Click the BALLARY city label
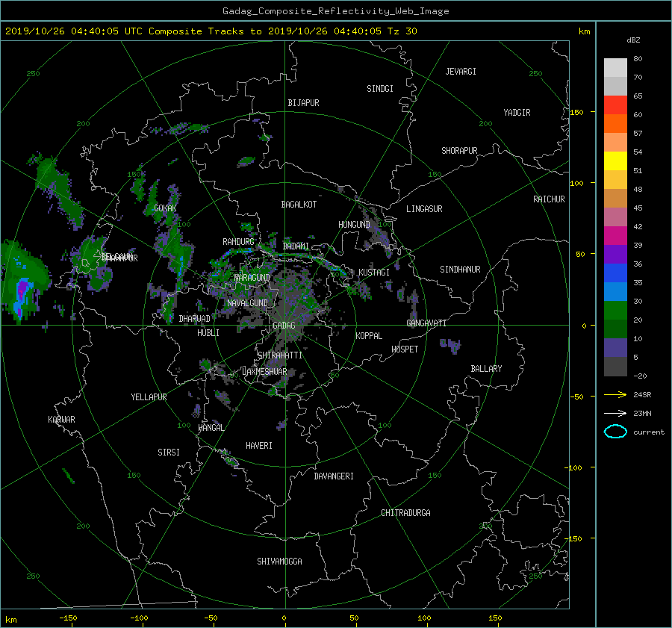The image size is (672, 628). point(486,369)
